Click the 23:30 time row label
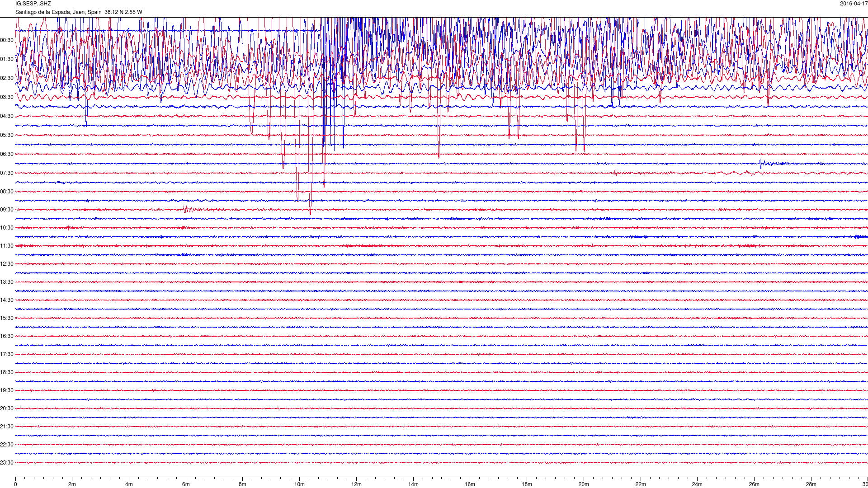868x488 pixels. point(7,463)
